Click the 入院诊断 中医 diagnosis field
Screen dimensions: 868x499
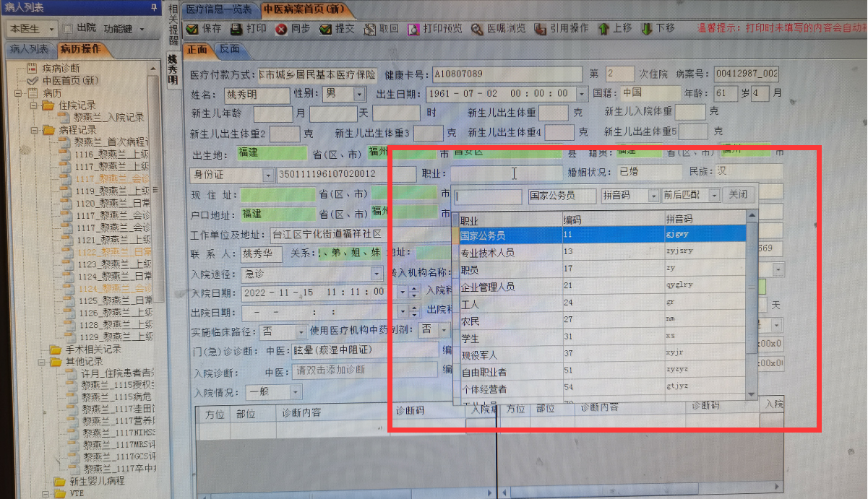point(365,370)
